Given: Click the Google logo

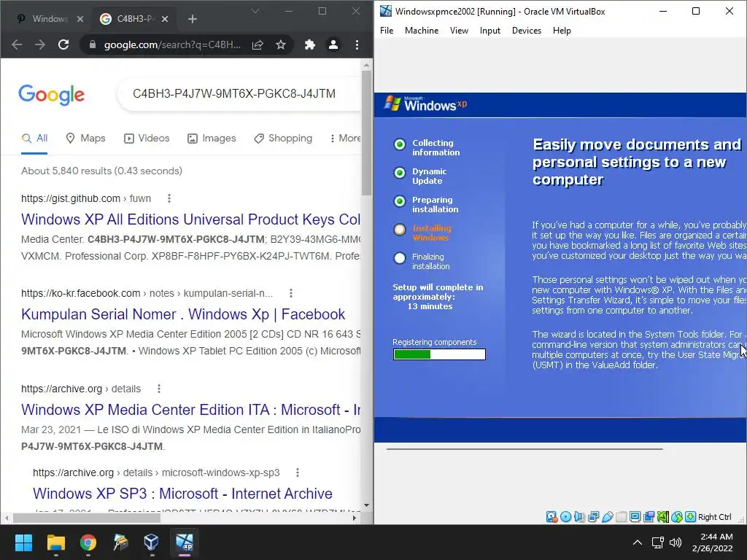Looking at the screenshot, I should [x=52, y=95].
